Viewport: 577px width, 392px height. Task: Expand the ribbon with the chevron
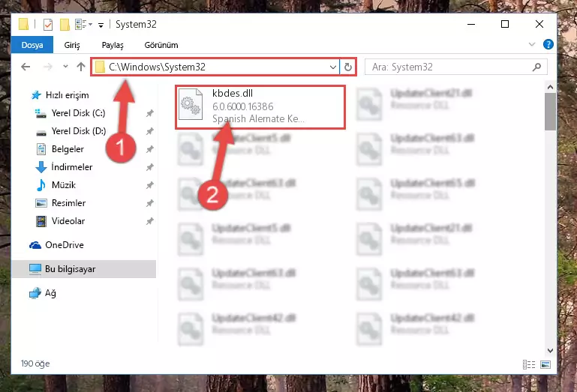531,44
